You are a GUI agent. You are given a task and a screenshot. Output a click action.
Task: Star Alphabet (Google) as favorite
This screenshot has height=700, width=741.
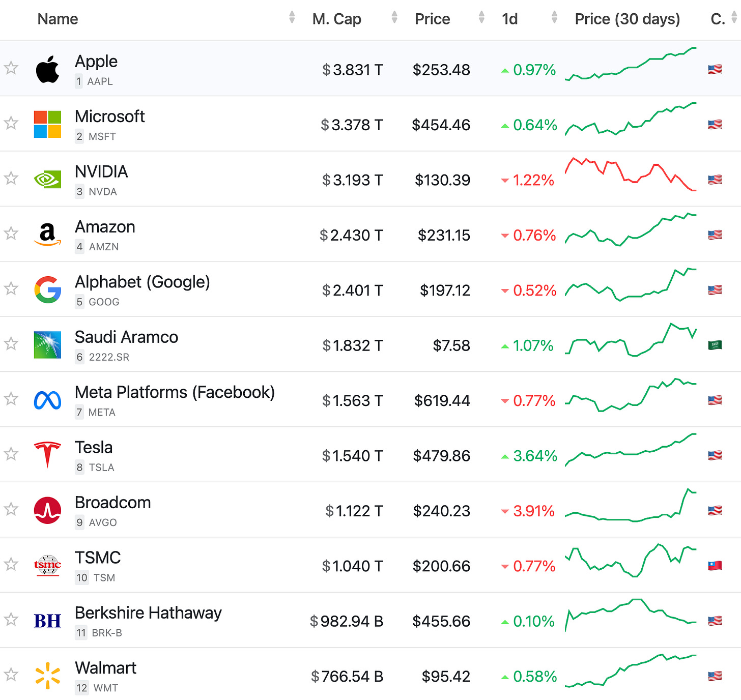(x=11, y=288)
